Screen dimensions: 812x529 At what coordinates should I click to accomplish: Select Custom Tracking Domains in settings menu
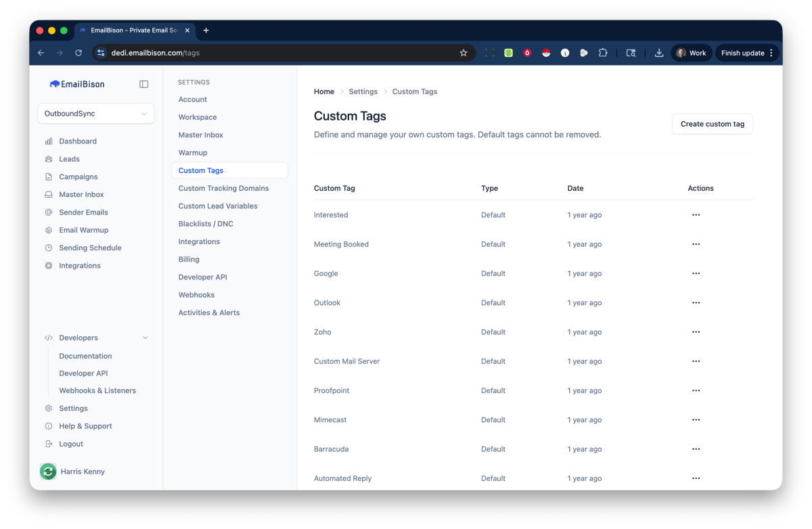point(223,188)
